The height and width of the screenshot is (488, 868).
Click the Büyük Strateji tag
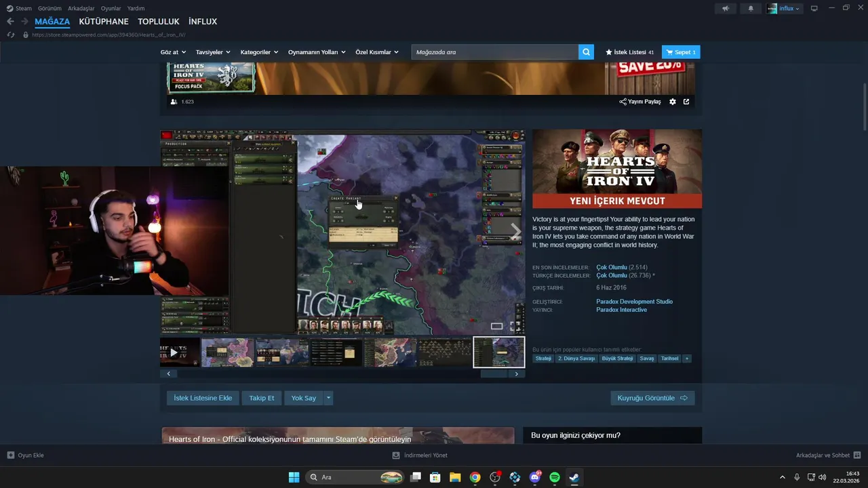point(617,359)
